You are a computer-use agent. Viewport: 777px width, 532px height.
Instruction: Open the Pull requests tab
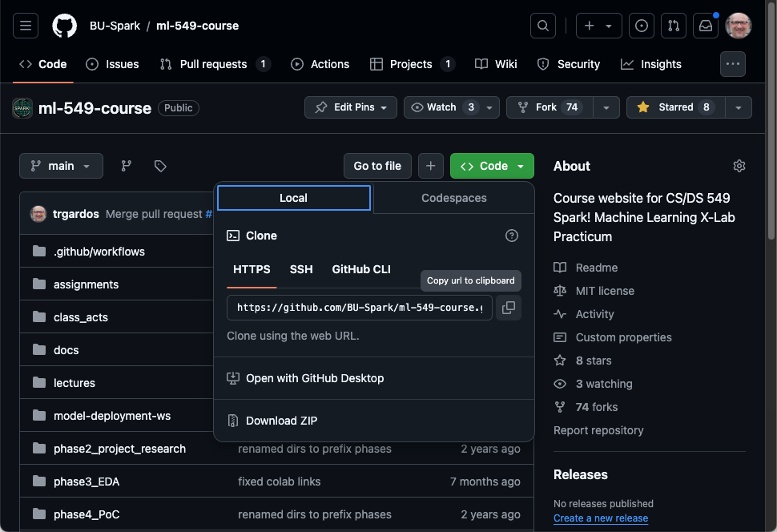(214, 64)
